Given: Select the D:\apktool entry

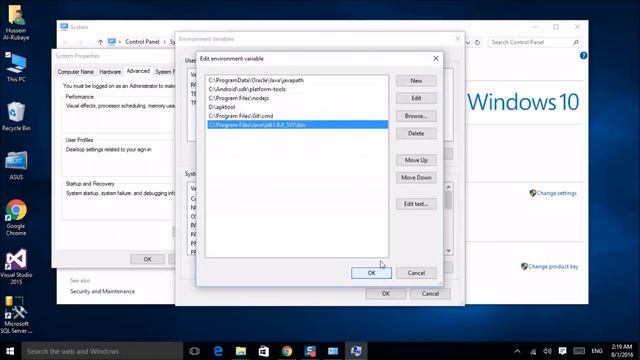Looking at the screenshot, I should coord(297,107).
